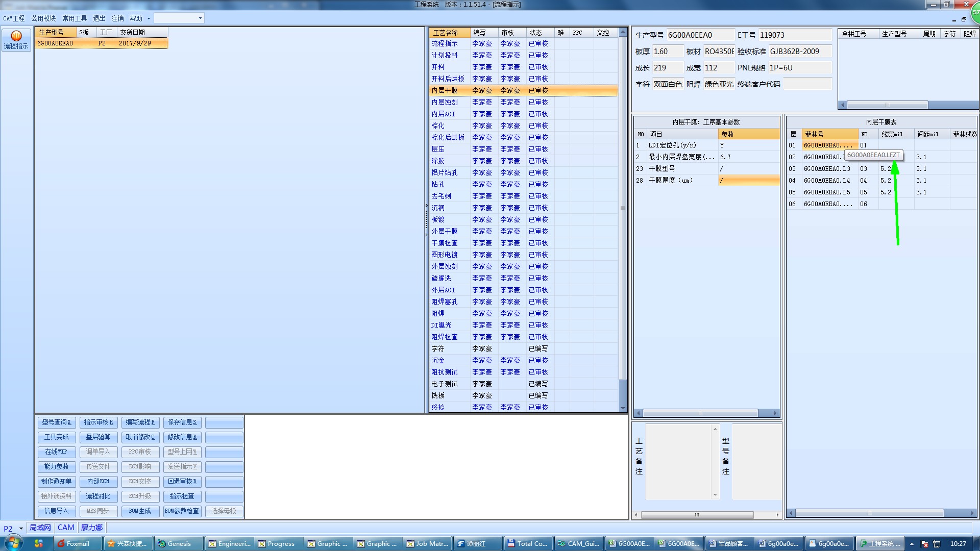Open the Job Matrix taskbar window
The image size is (980, 551).
tap(427, 543)
